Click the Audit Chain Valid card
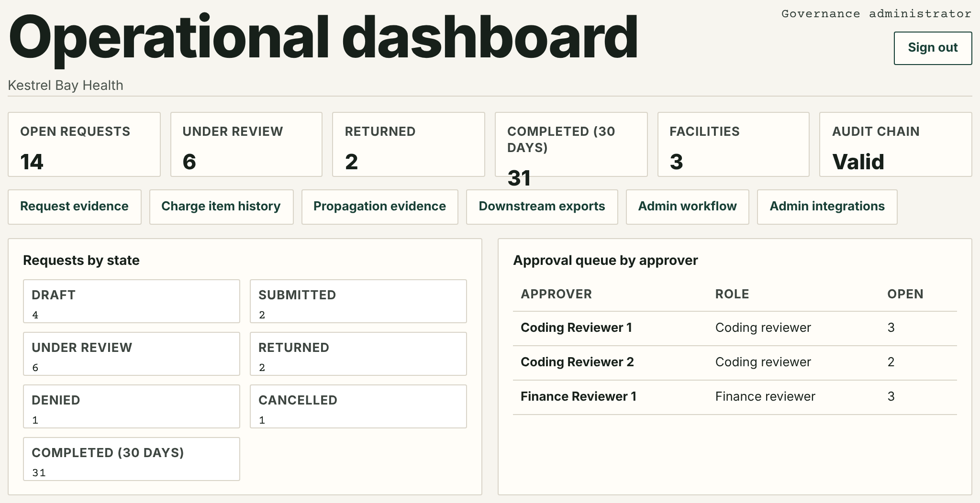Viewport: 980px width, 503px height. coord(896,144)
